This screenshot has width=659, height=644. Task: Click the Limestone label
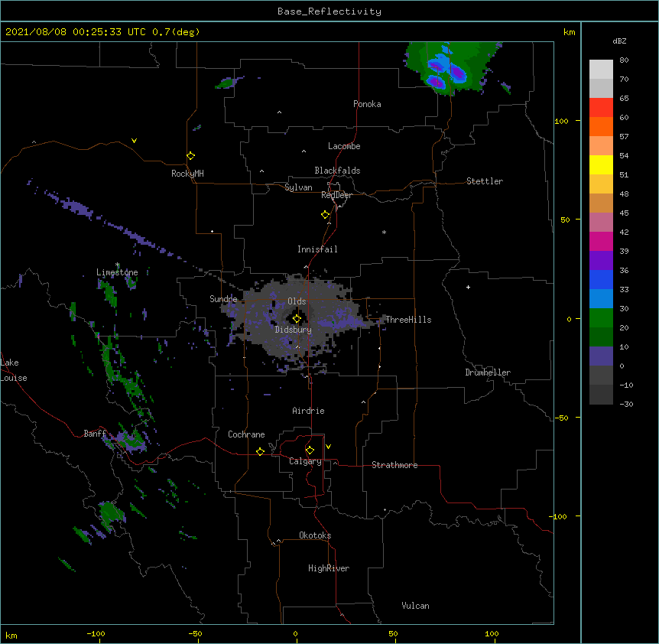point(117,272)
